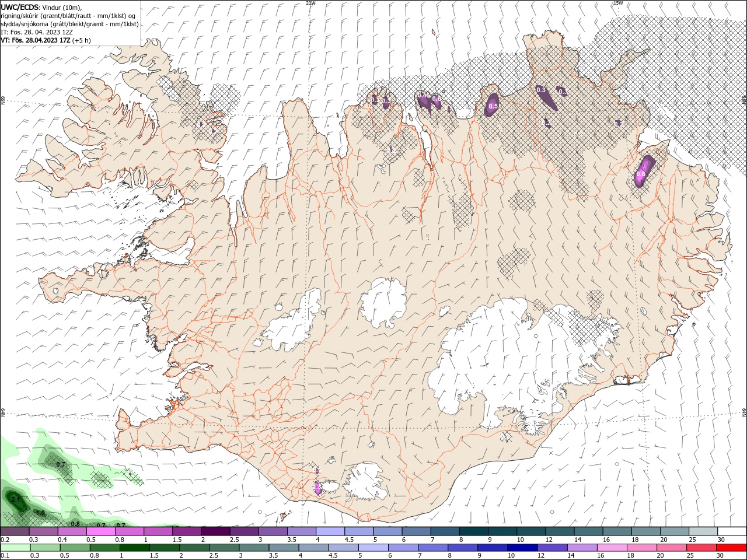
Task: Click the 0.6 value on the eastern purple snow patch
Action: coord(641,174)
